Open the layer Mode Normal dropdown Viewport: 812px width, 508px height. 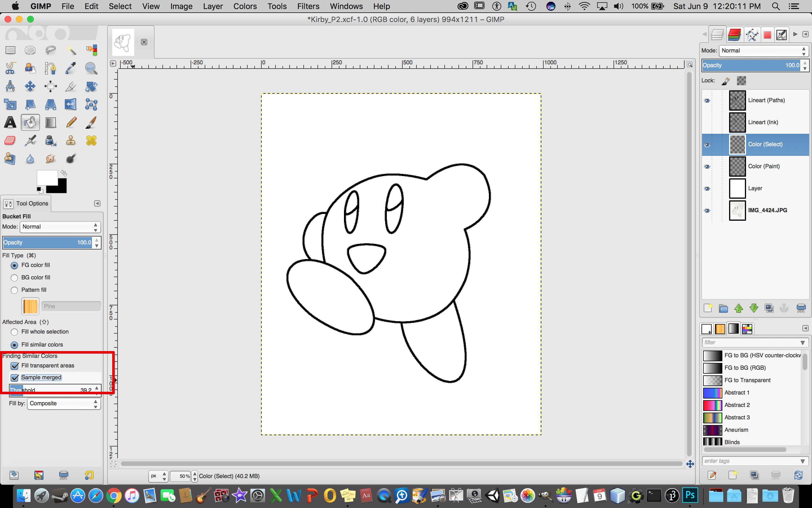[764, 51]
